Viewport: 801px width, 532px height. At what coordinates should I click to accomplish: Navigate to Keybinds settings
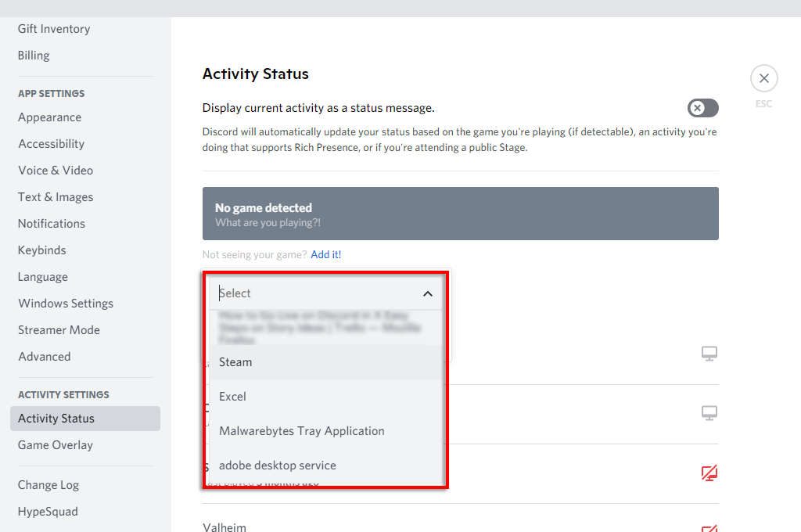click(x=42, y=250)
